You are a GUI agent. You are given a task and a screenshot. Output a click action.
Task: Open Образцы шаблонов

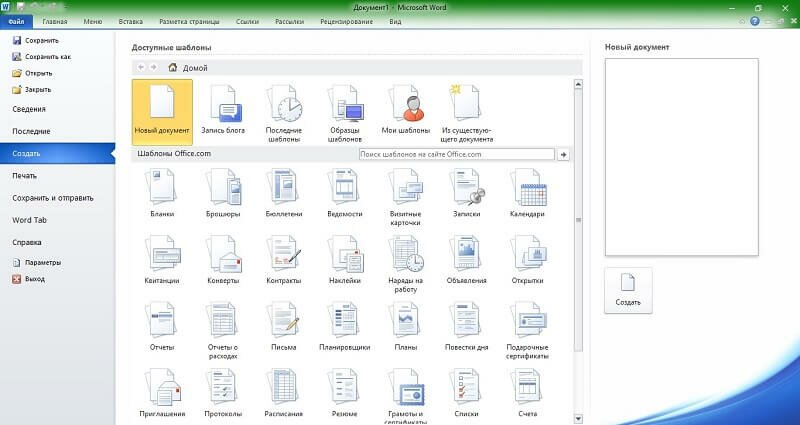coord(344,113)
